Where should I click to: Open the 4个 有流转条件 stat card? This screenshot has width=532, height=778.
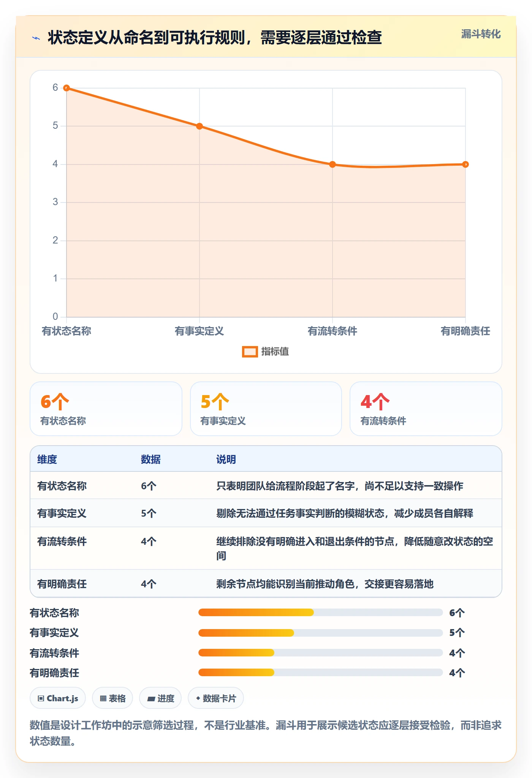point(426,409)
